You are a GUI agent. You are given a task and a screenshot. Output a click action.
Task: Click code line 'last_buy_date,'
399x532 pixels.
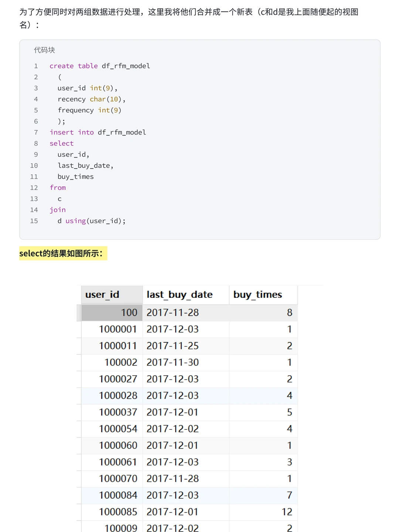coord(85,166)
